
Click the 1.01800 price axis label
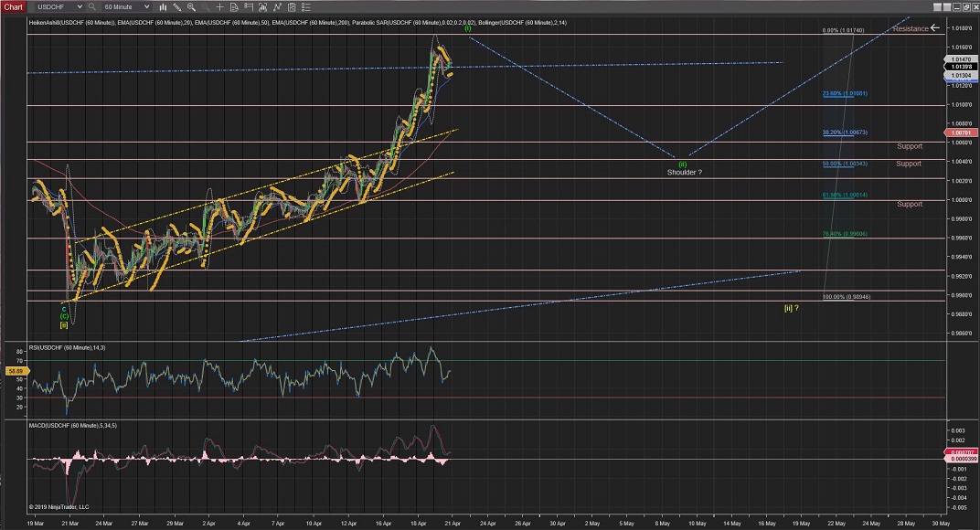(x=962, y=28)
